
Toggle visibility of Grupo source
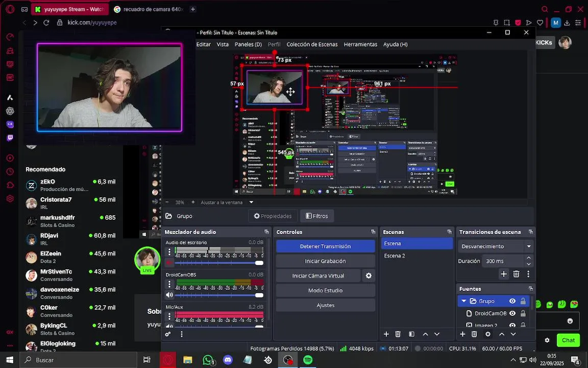click(512, 301)
